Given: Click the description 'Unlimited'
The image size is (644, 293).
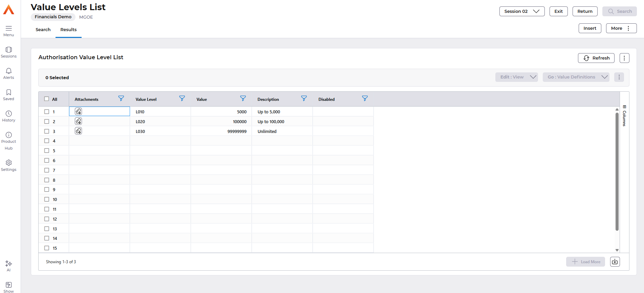Looking at the screenshot, I should pos(267,132).
